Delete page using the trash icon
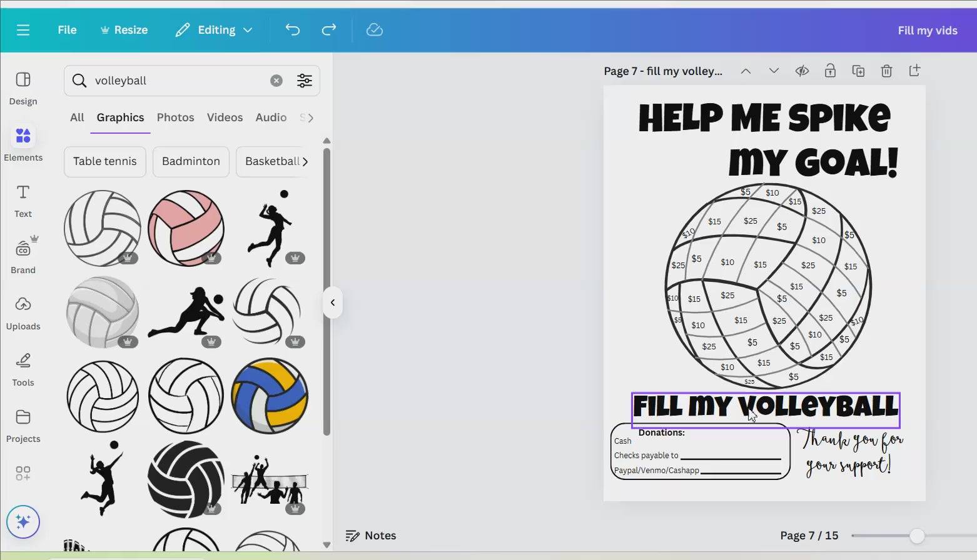Image resolution: width=977 pixels, height=560 pixels. (886, 71)
